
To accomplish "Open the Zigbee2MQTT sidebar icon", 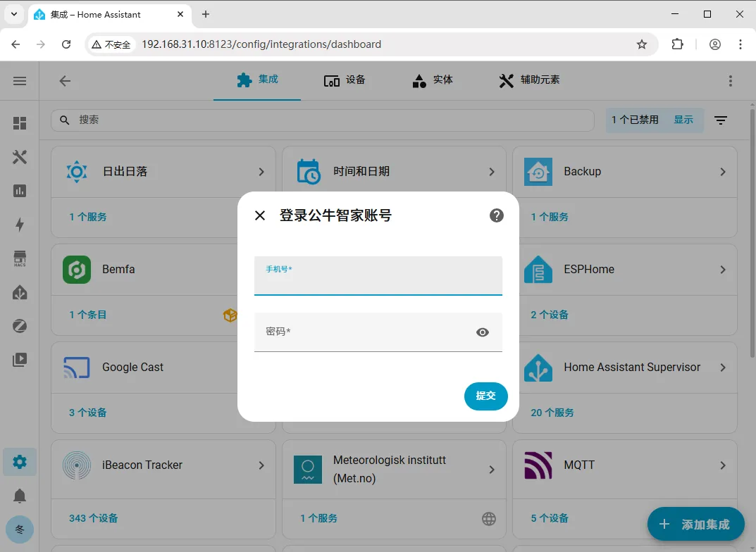I will point(20,326).
